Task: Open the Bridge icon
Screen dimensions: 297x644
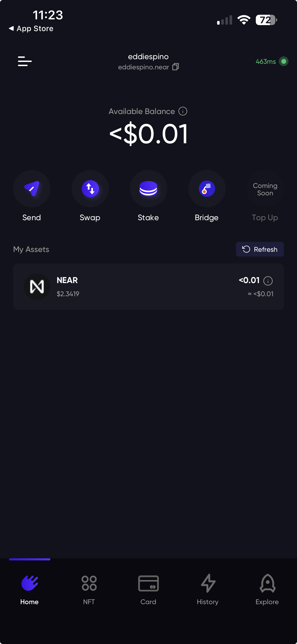Action: [x=207, y=188]
